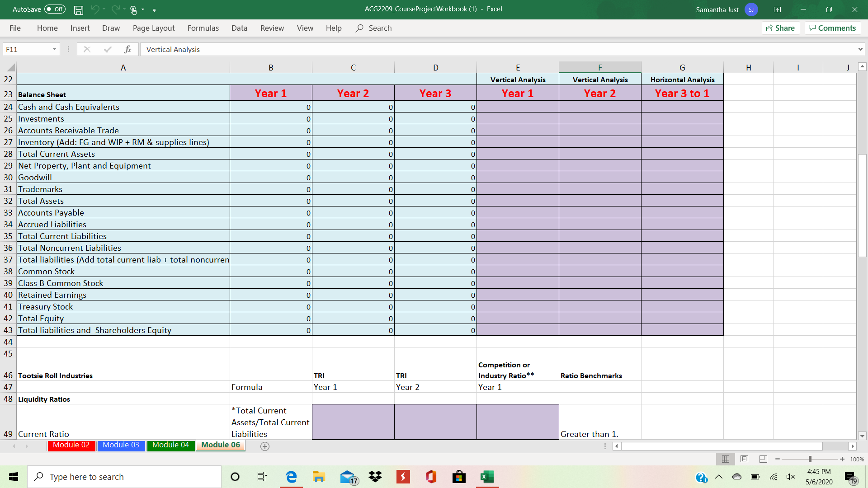
Task: Expand the Name Box dropdown arrow
Action: coord(54,49)
